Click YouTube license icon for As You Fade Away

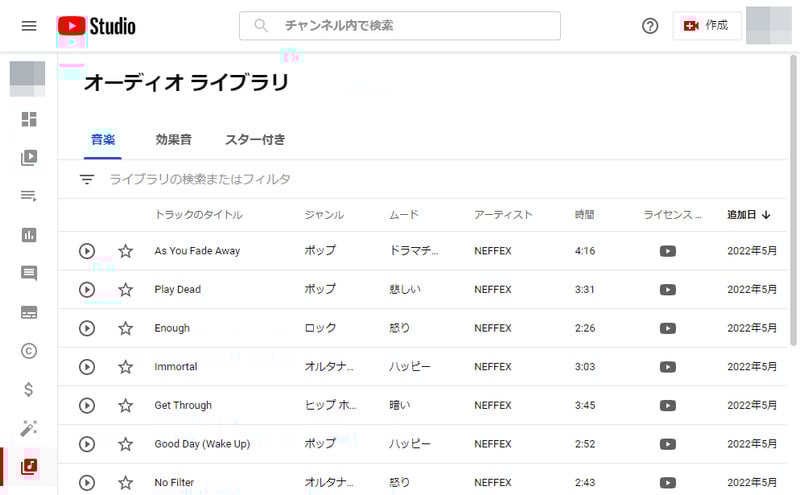[668, 251]
